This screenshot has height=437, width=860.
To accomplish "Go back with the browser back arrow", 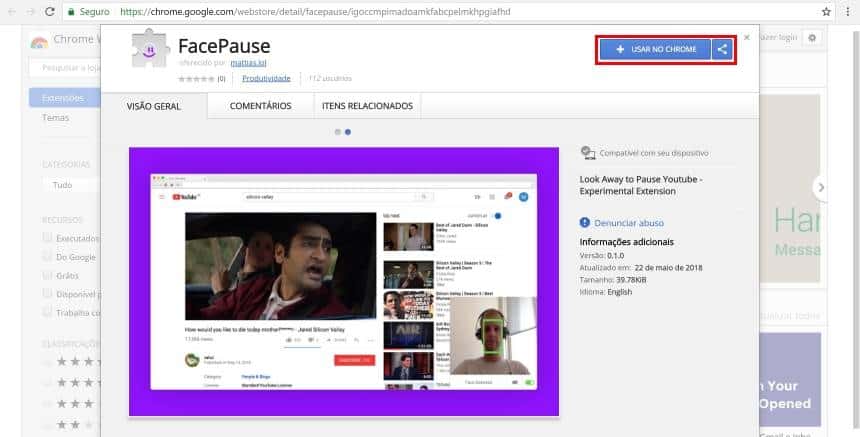I will tap(12, 12).
